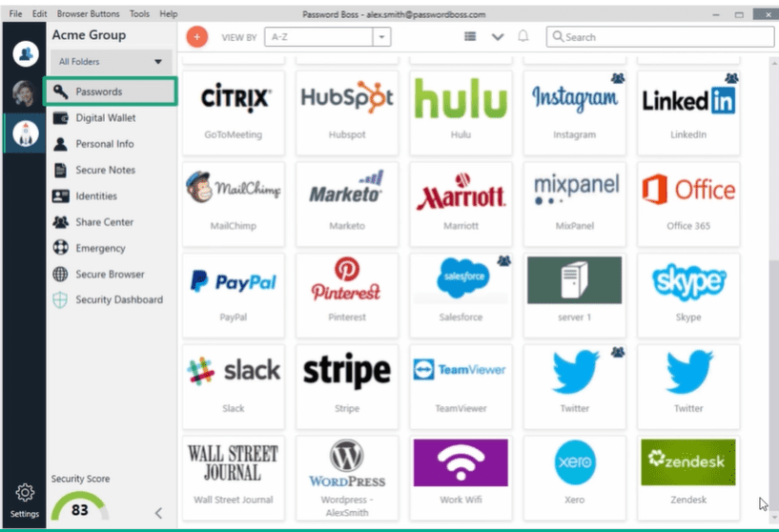Open the Tools menu
779x532 pixels.
pos(139,14)
